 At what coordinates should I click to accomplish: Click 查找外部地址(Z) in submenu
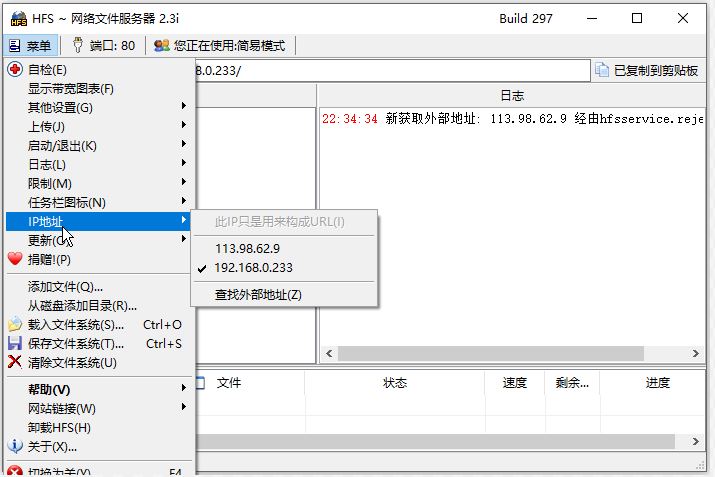coord(258,295)
